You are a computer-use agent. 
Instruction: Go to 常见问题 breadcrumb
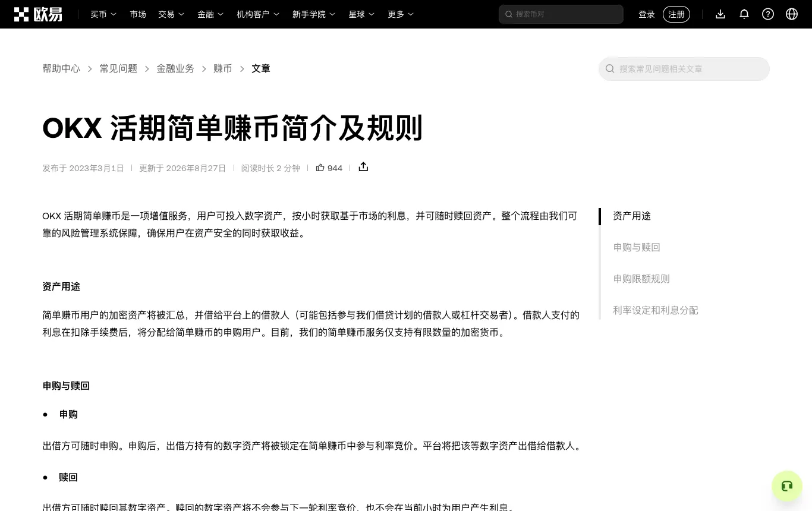118,69
